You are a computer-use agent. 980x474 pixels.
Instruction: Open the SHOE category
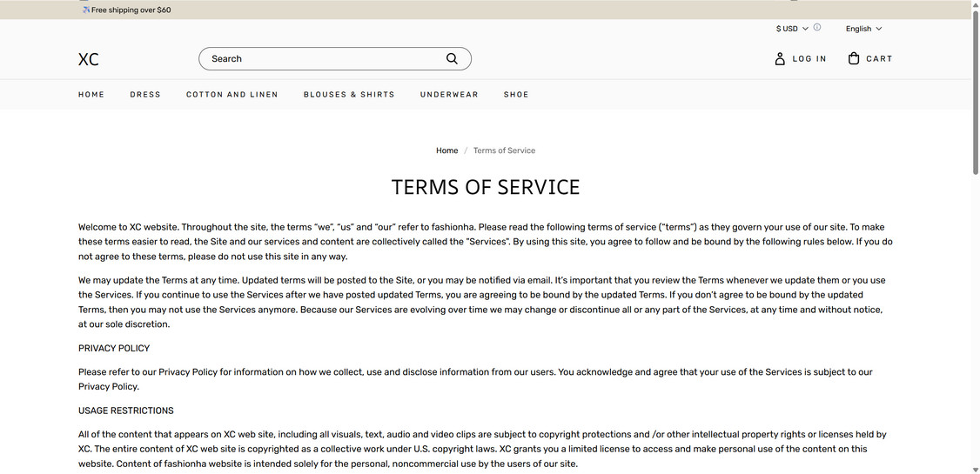pyautogui.click(x=516, y=94)
